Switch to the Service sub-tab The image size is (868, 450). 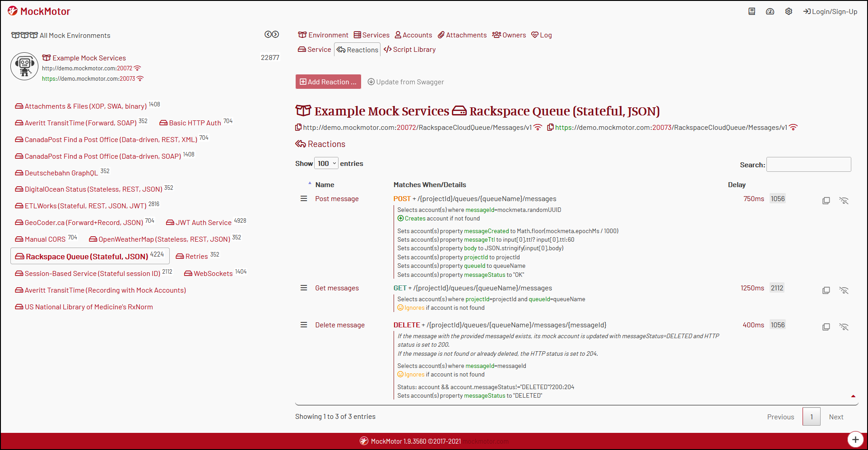(x=315, y=50)
